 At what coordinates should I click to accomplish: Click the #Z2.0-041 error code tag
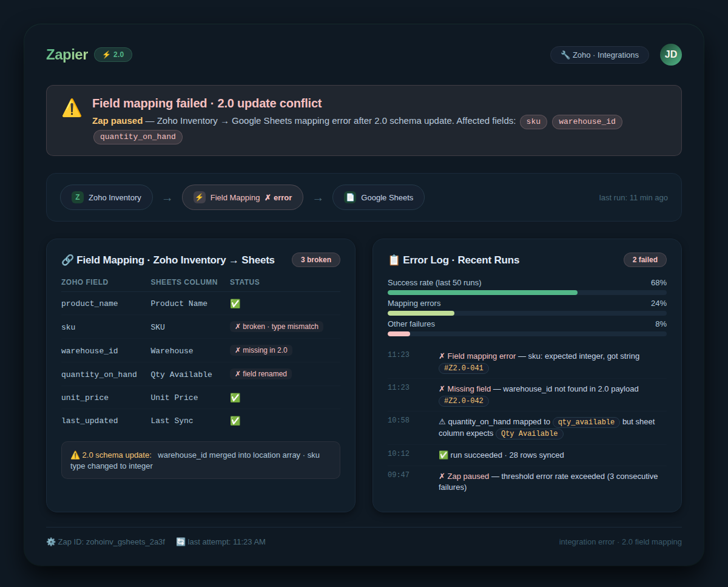tap(463, 368)
